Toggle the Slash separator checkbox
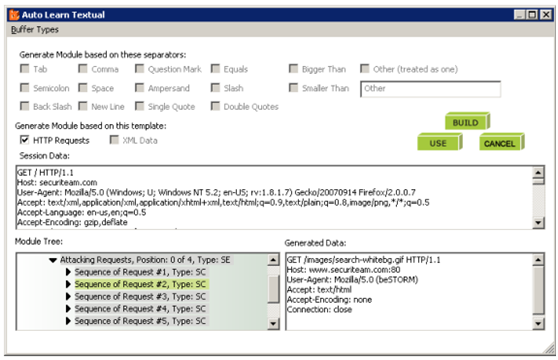Viewport: 558px width, 360px height. pos(215,88)
